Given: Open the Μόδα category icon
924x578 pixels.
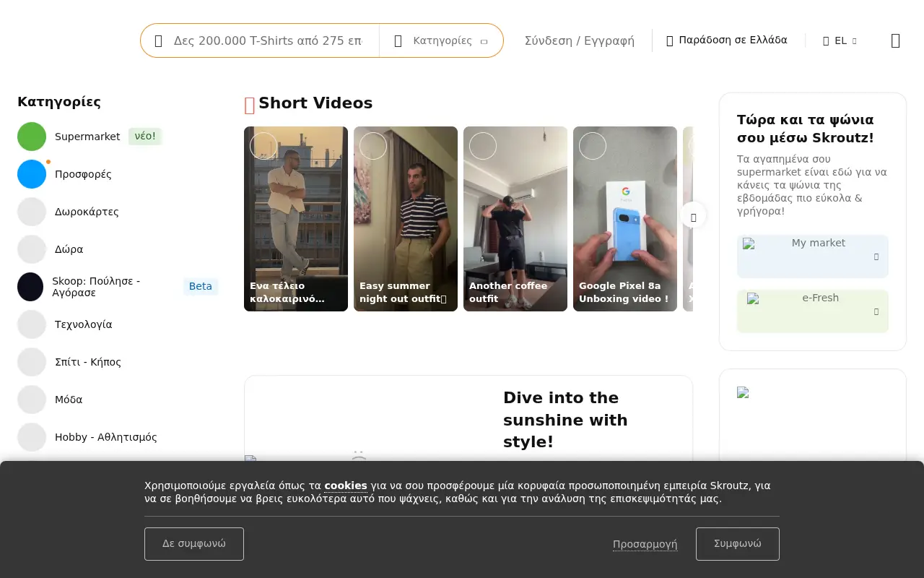Looking at the screenshot, I should click(x=32, y=400).
